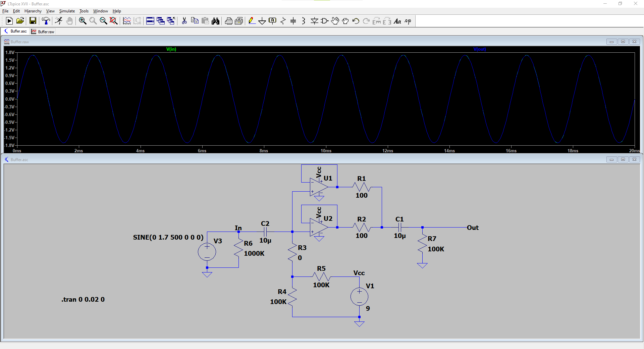This screenshot has width=644, height=349.
Task: Click the SPICE directive .op icon
Action: (408, 21)
